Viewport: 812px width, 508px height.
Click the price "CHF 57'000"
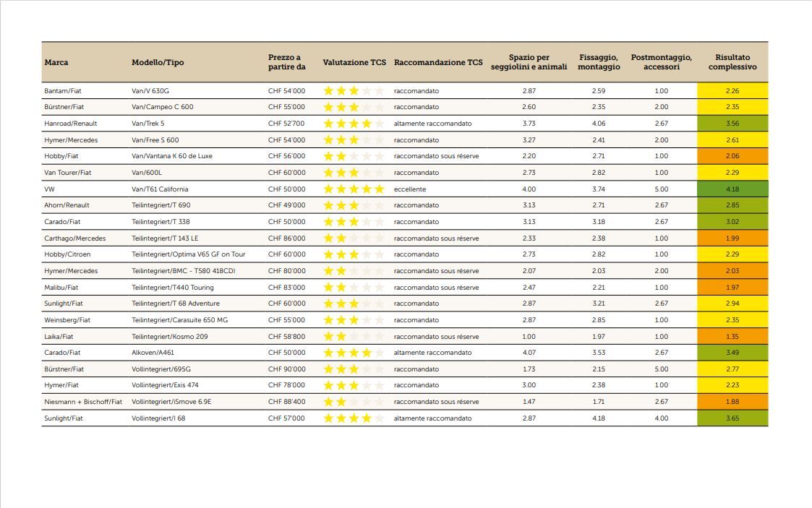[286, 418]
